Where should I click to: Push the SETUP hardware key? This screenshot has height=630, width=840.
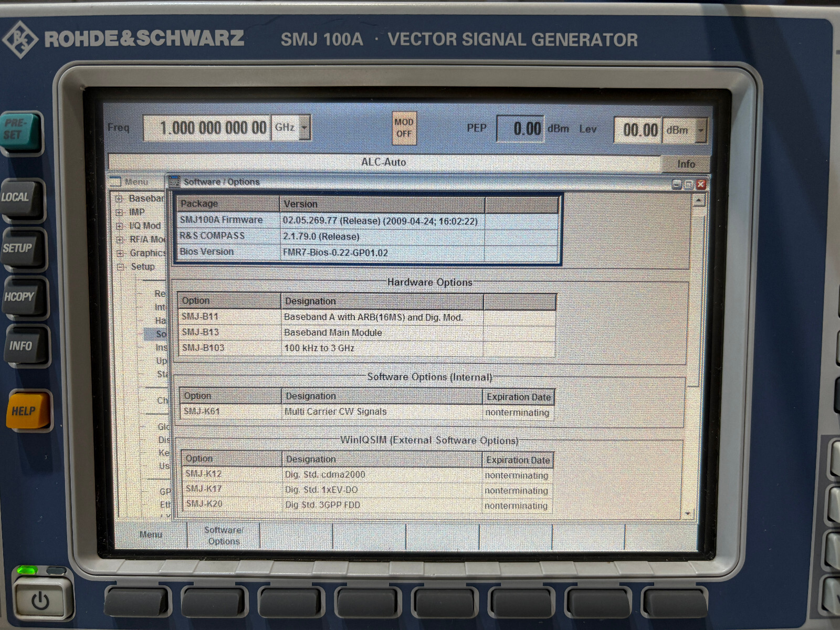point(22,249)
